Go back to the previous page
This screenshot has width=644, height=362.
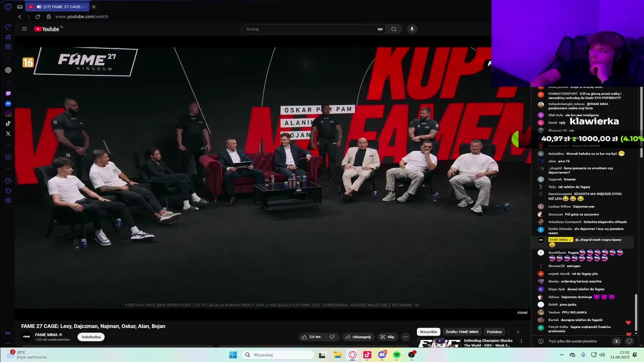click(x=20, y=17)
